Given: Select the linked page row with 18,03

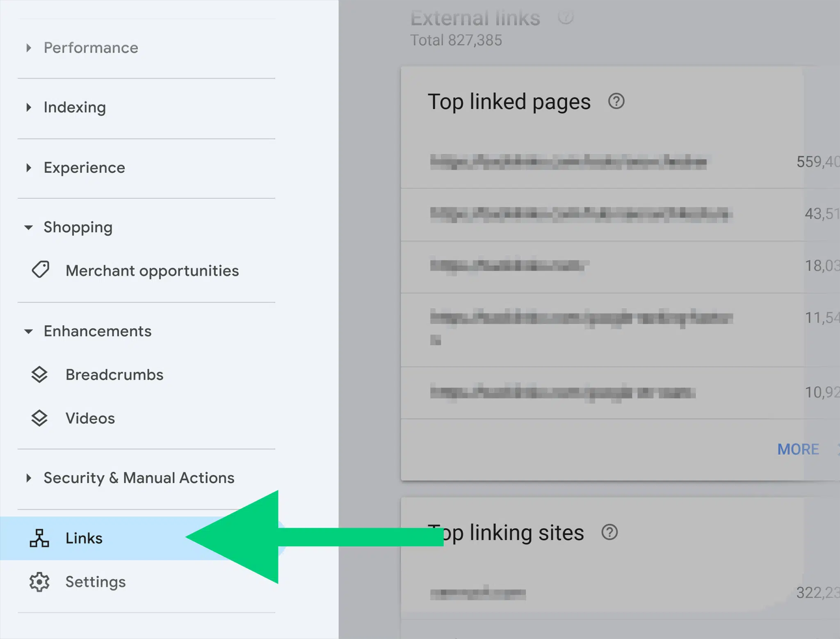Looking at the screenshot, I should tap(620, 267).
